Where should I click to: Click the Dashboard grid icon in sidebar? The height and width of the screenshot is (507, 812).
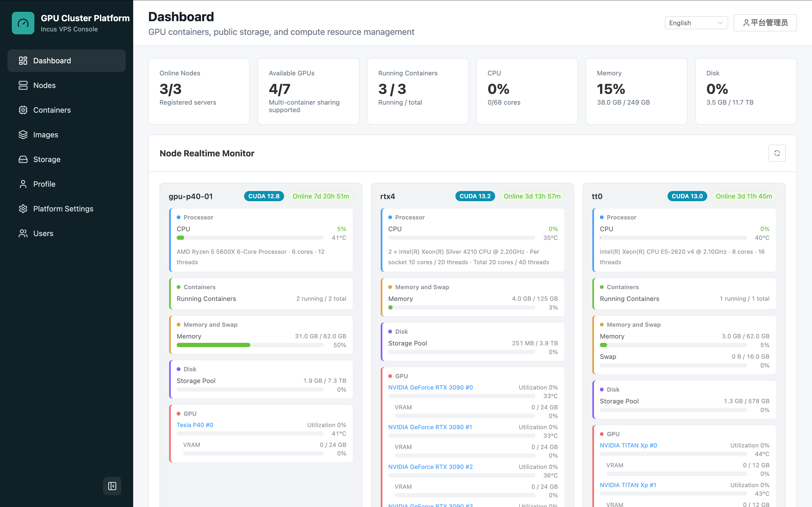(23, 61)
